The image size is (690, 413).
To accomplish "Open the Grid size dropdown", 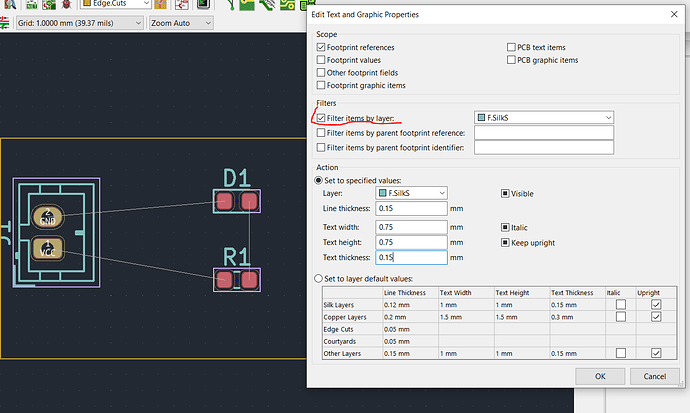I will tap(80, 23).
